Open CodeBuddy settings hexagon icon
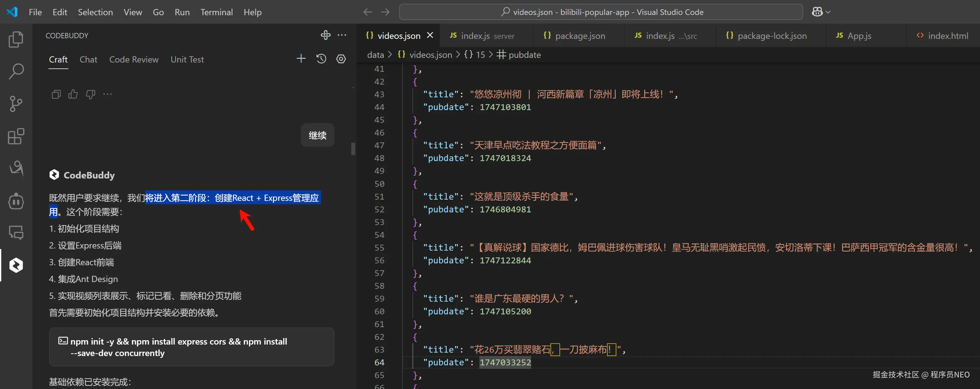The width and height of the screenshot is (980, 389). [341, 59]
